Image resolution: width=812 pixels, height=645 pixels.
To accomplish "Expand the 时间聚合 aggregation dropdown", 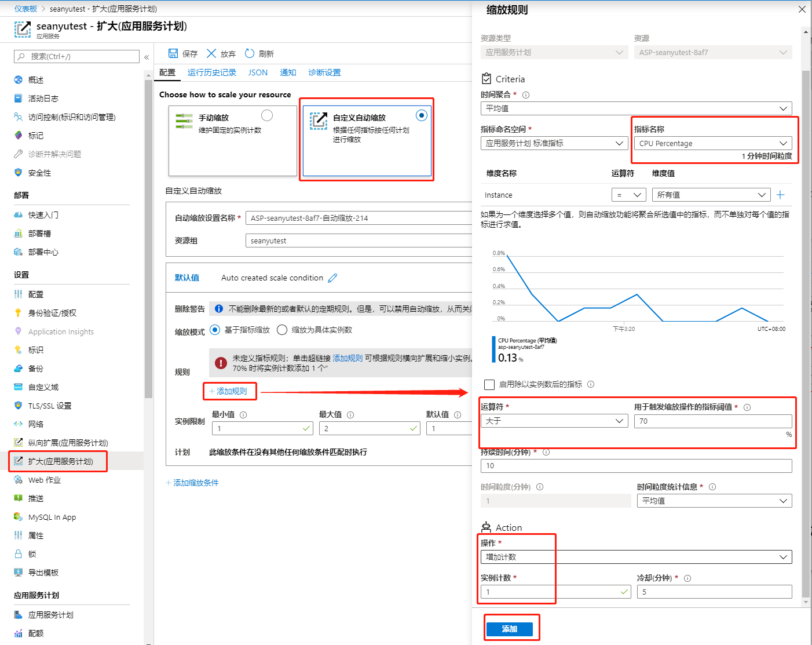I will 635,108.
